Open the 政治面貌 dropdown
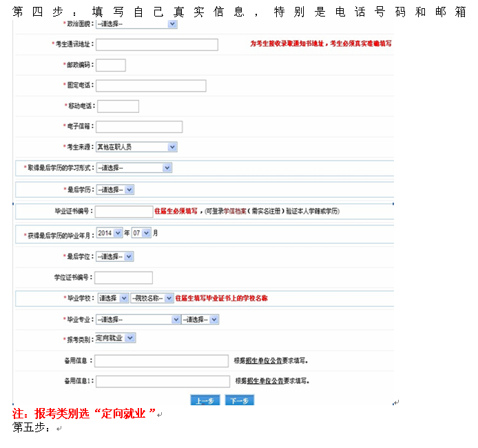 click(136, 24)
